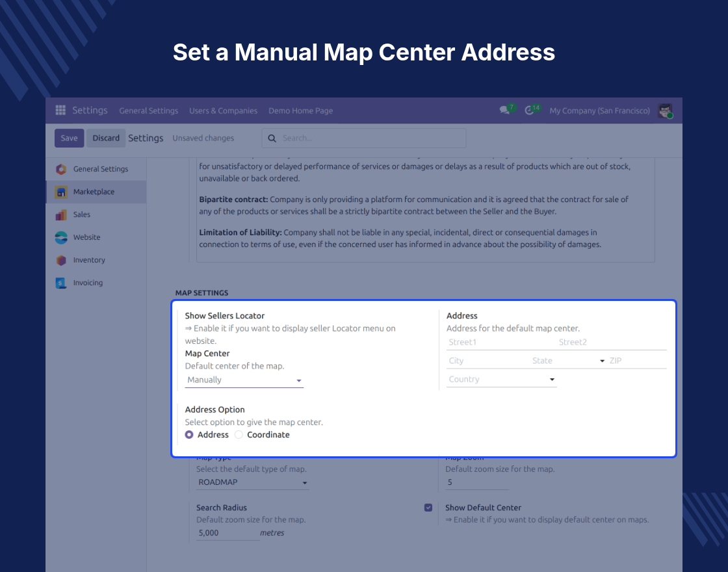Click the 'Bipartite contract:' bold text
Image resolution: width=728 pixels, height=572 pixels.
coord(233,199)
